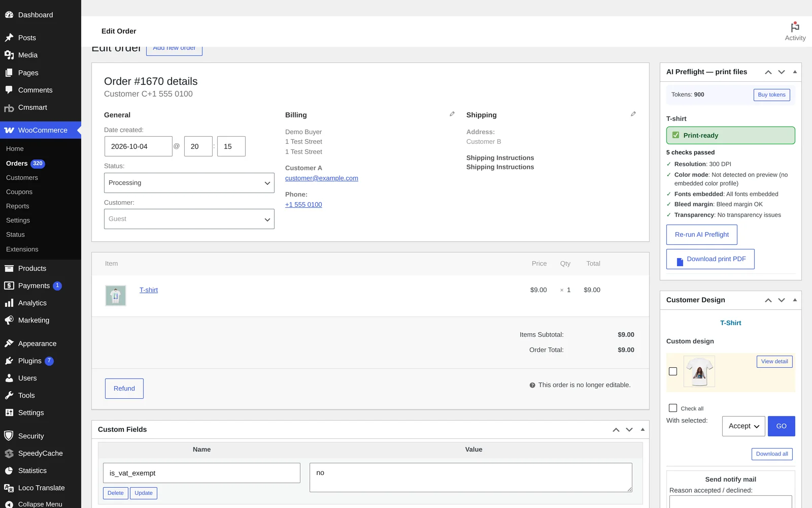This screenshot has height=508, width=812.
Task: Click the date created field
Action: coord(139,146)
